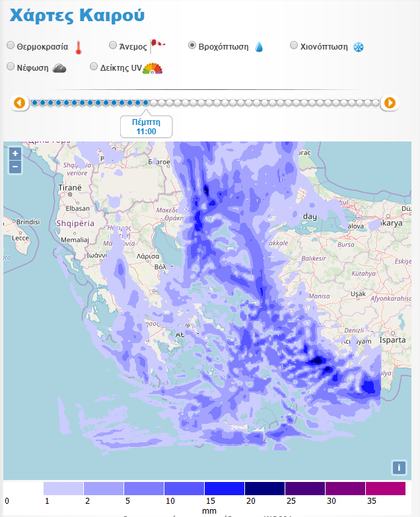Viewport: 420px width, 517px height.
Task: Click the Πέμπτη 11:00 time tooltip
Action: (x=146, y=127)
